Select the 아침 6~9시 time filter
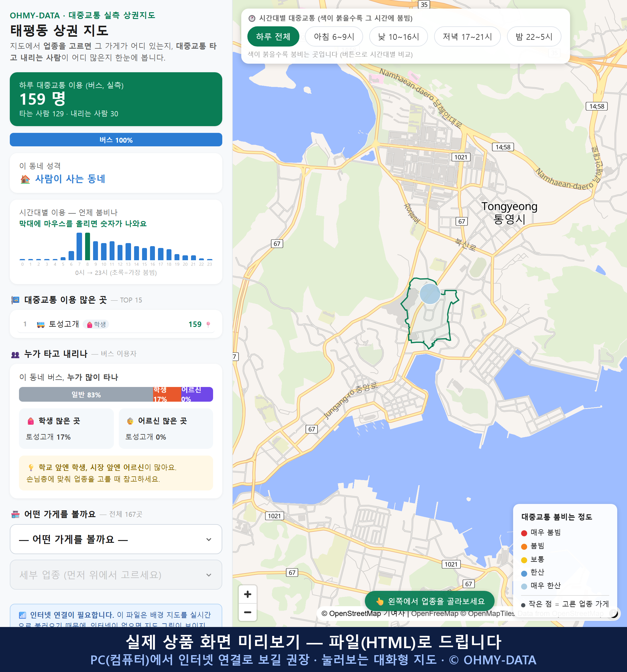Viewport: 627px width, 672px height. click(334, 36)
